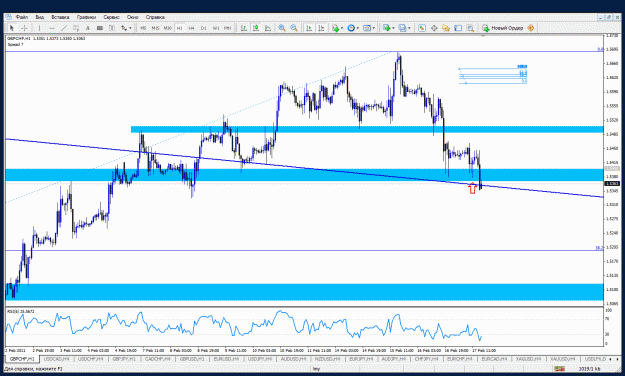Image resolution: width=625 pixels, height=376 pixels.
Task: Switch chart to W1 timeframe
Action: tap(216, 28)
